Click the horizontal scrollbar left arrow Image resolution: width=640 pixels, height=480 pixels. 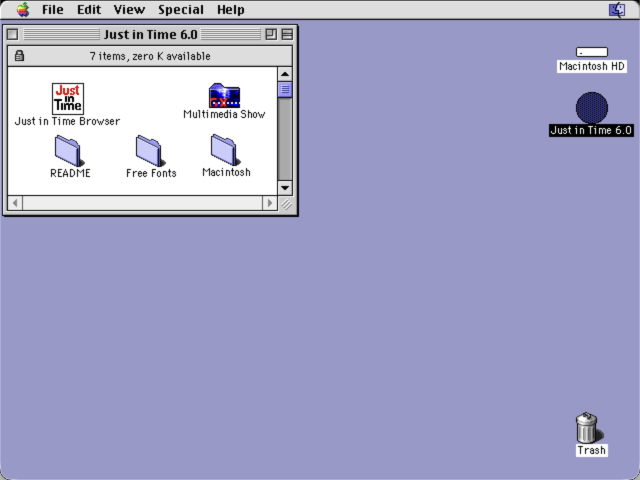tap(15, 203)
